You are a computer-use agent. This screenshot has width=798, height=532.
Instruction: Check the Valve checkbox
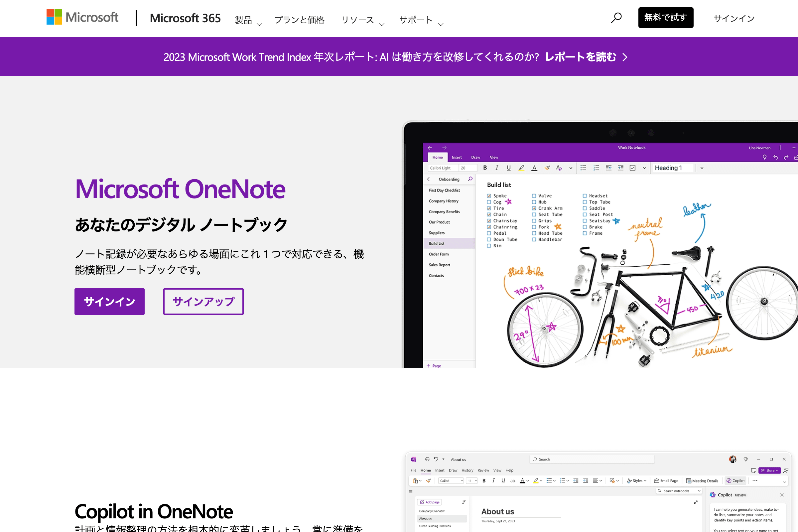point(534,196)
